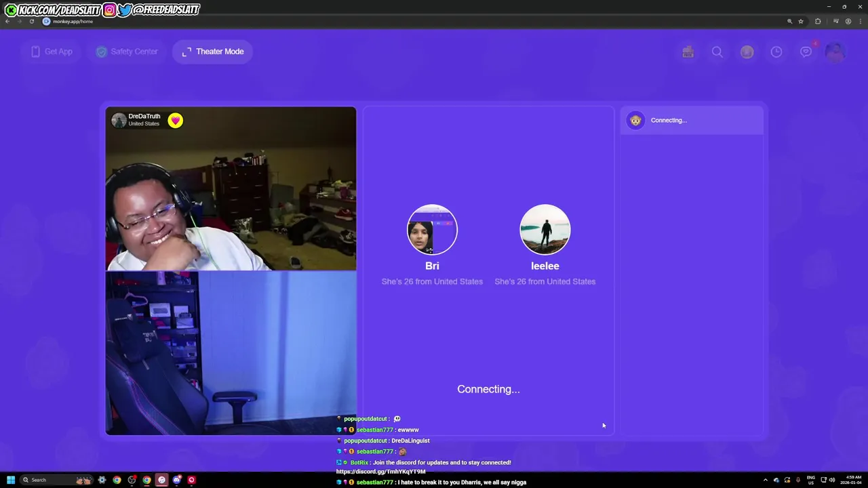Image resolution: width=868 pixels, height=488 pixels.
Task: Click DreDaTruth's small profile picture
Action: tap(119, 121)
